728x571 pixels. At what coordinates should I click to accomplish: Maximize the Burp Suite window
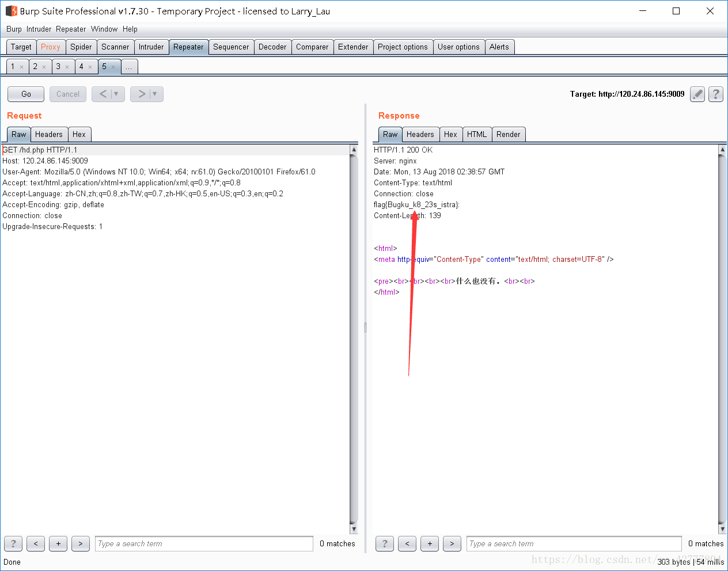[676, 11]
